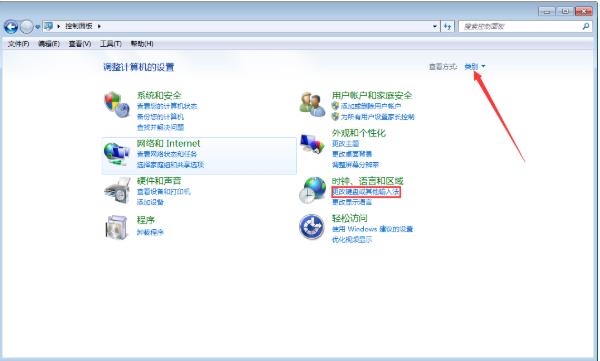Screen dimensions: 600x361
Task: Click the 卸载程序 link under 程序
Action: 150,232
